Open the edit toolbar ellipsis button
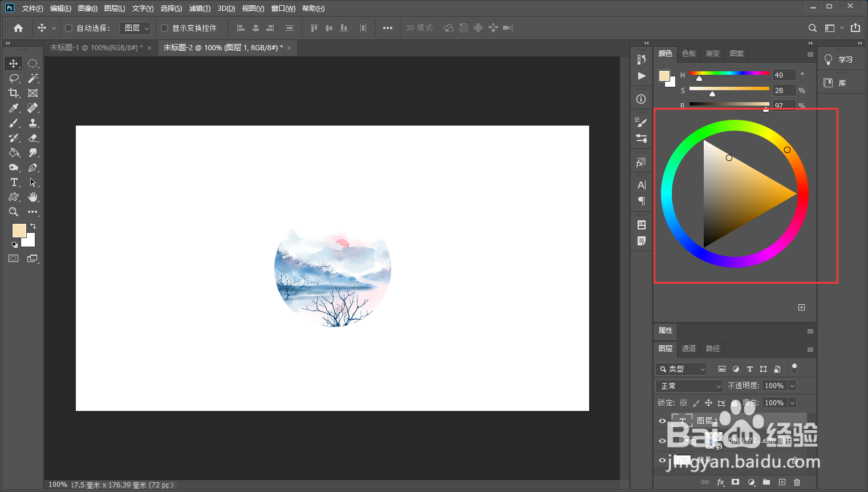868x492 pixels. tap(33, 212)
